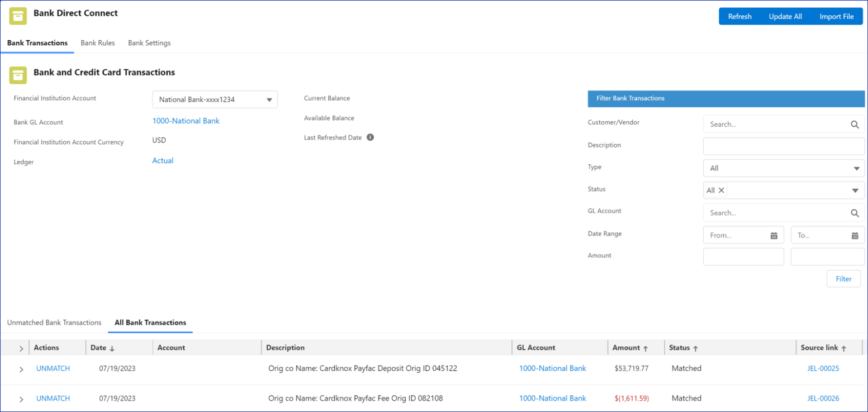Sort by the Status column arrow
868x412 pixels.
(x=696, y=348)
